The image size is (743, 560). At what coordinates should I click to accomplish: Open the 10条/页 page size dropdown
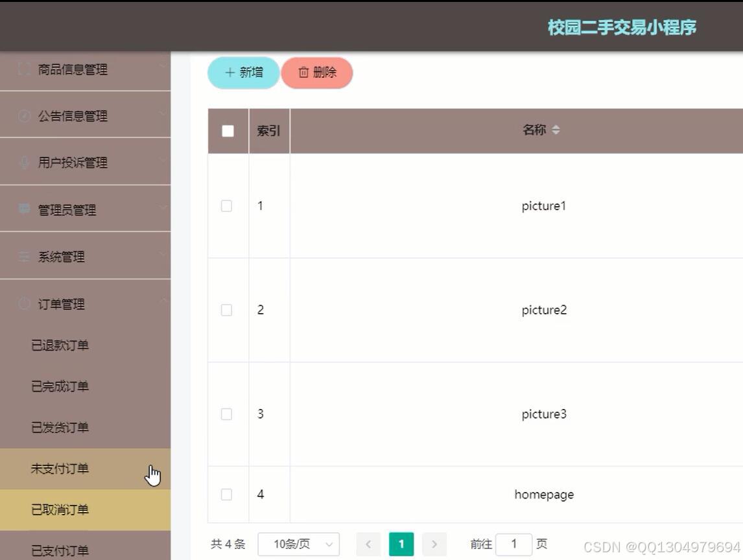298,544
